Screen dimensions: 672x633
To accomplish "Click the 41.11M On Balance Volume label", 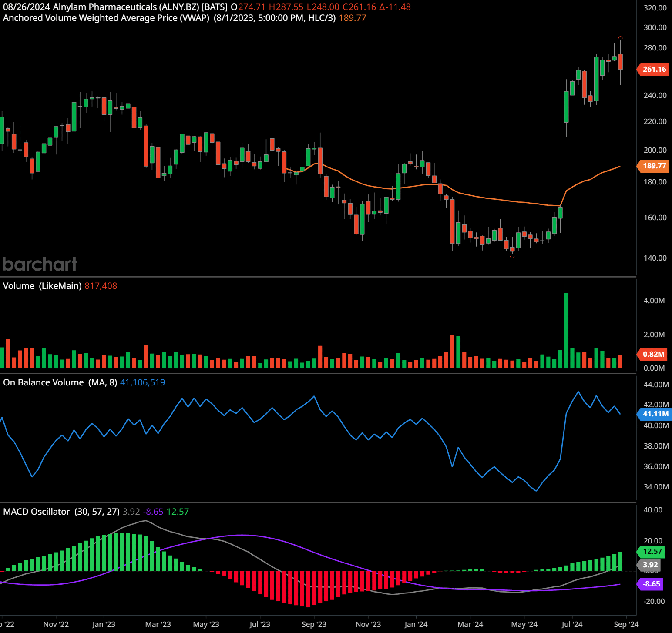I will point(654,414).
